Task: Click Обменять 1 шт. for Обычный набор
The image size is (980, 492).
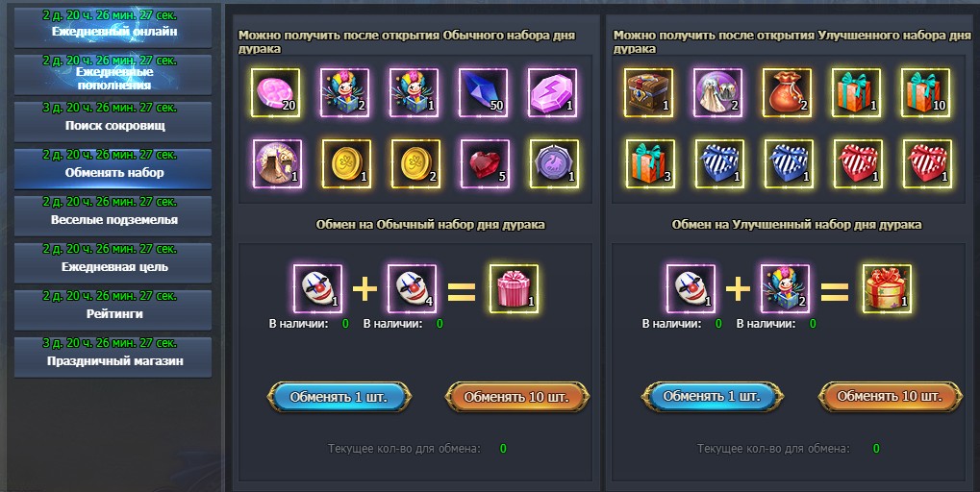Action: click(x=339, y=397)
